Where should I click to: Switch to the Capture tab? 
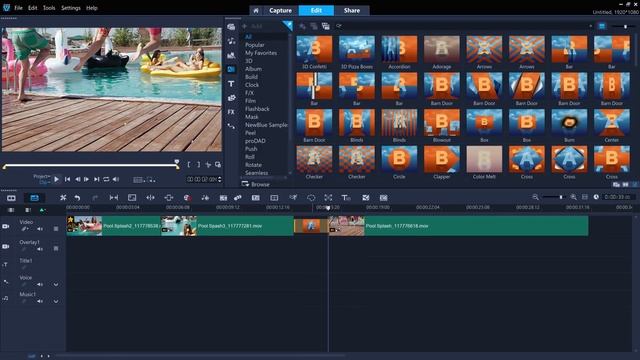pyautogui.click(x=280, y=10)
